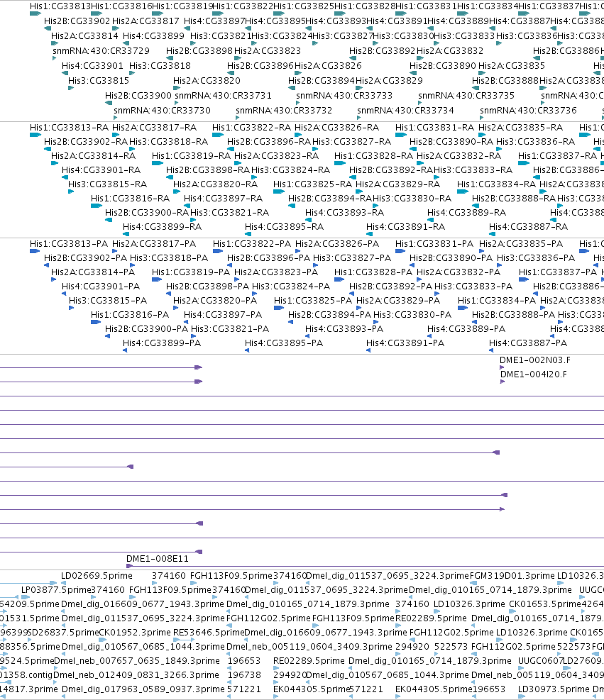The width and height of the screenshot is (604, 700).
Task: Click snmRNA:430:CR33734 label
Action: coord(406,110)
